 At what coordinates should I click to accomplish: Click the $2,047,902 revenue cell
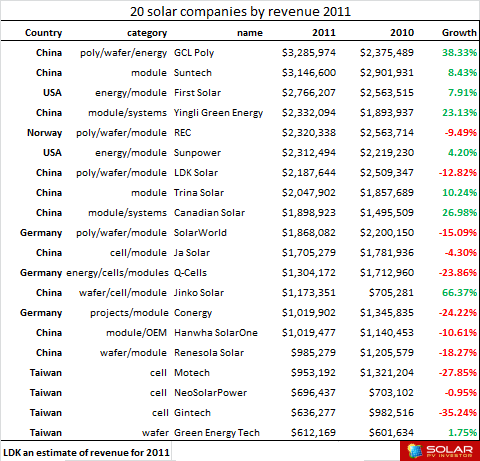(x=309, y=193)
